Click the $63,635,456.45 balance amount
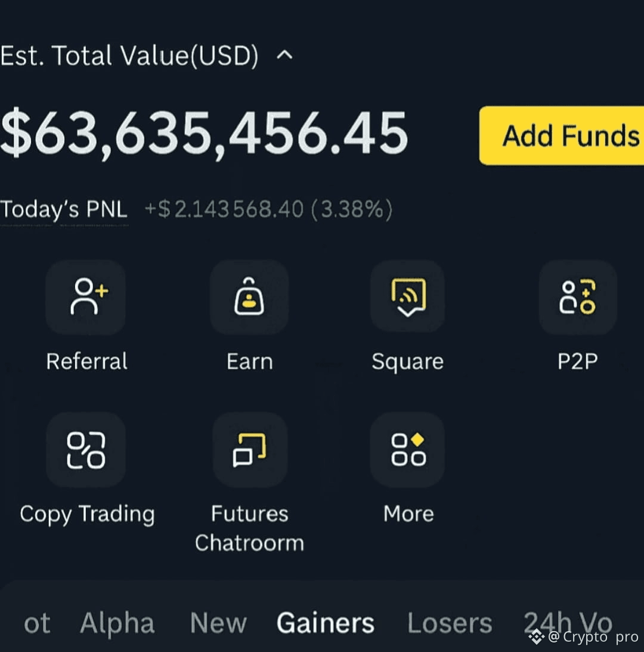Image resolution: width=644 pixels, height=652 pixels. coord(204,134)
